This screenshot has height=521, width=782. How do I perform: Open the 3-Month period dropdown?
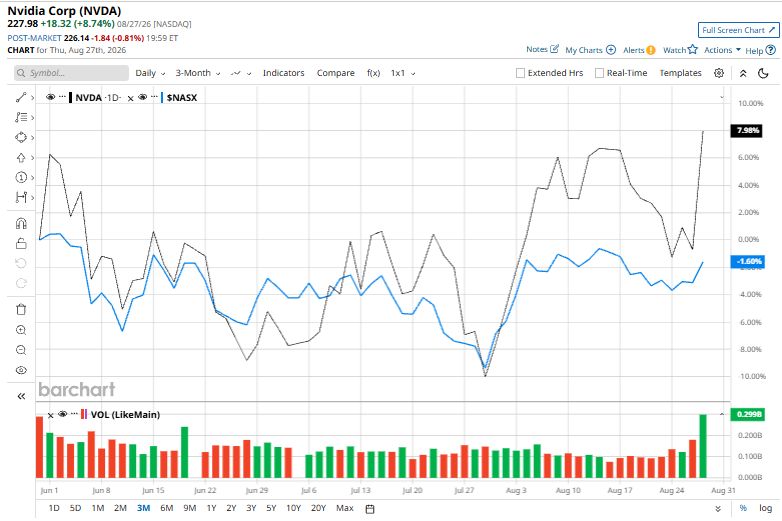197,73
